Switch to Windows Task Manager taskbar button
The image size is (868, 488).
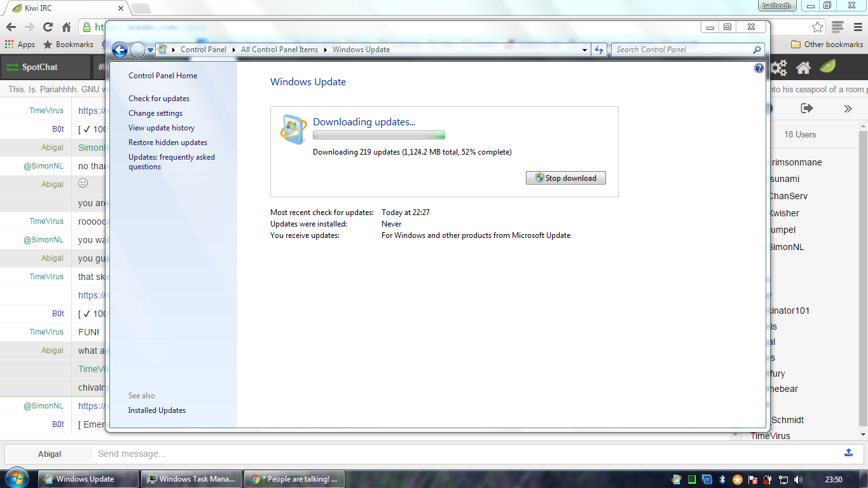[191, 479]
